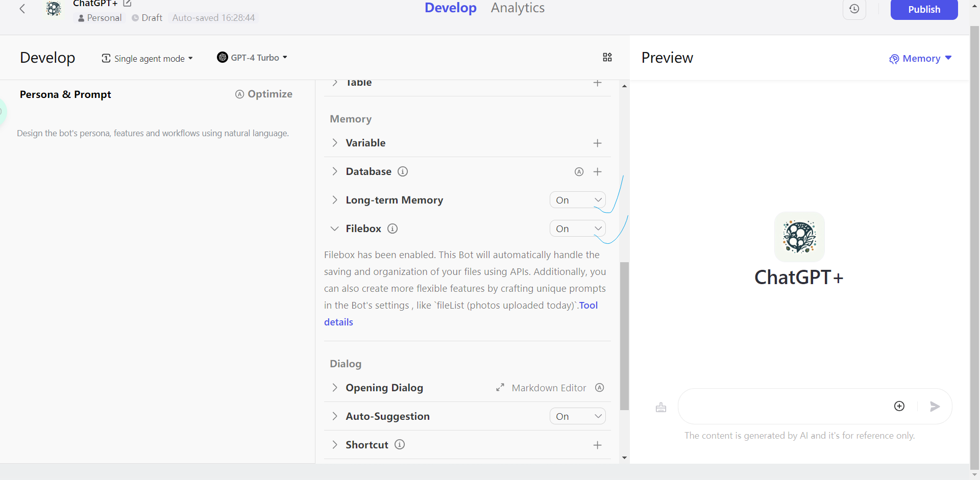The image size is (980, 480).
Task: Click the back arrow icon
Action: 22,9
